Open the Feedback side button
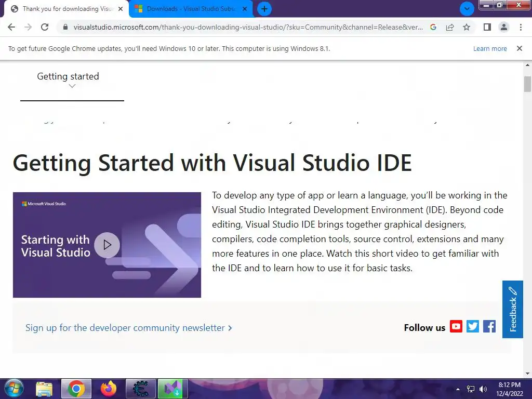The width and height of the screenshot is (532, 399). click(513, 309)
